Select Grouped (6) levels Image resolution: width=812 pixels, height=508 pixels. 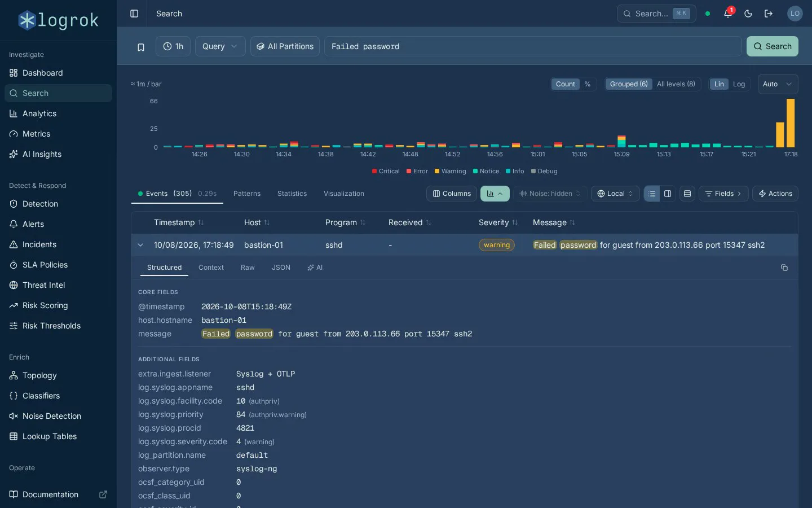tap(629, 84)
